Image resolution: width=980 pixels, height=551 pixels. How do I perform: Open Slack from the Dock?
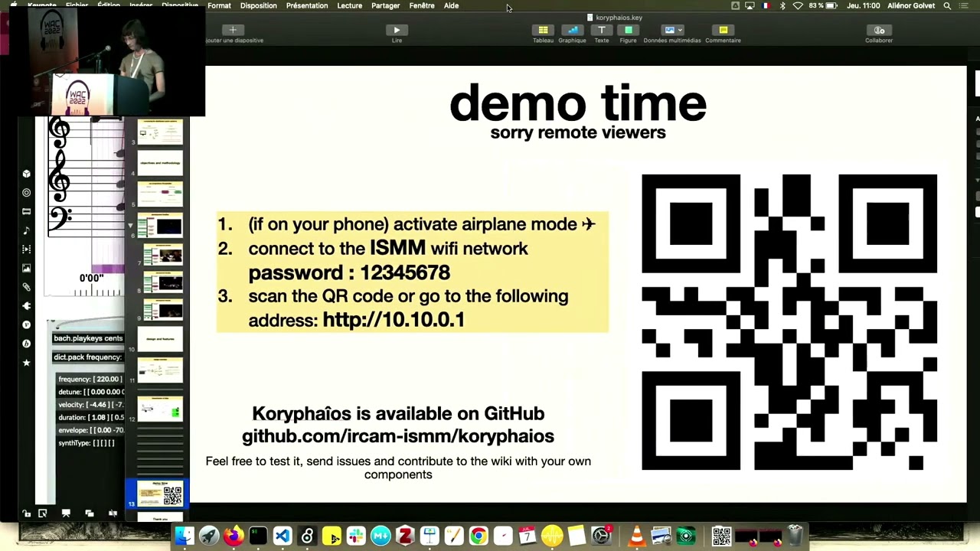point(356,536)
